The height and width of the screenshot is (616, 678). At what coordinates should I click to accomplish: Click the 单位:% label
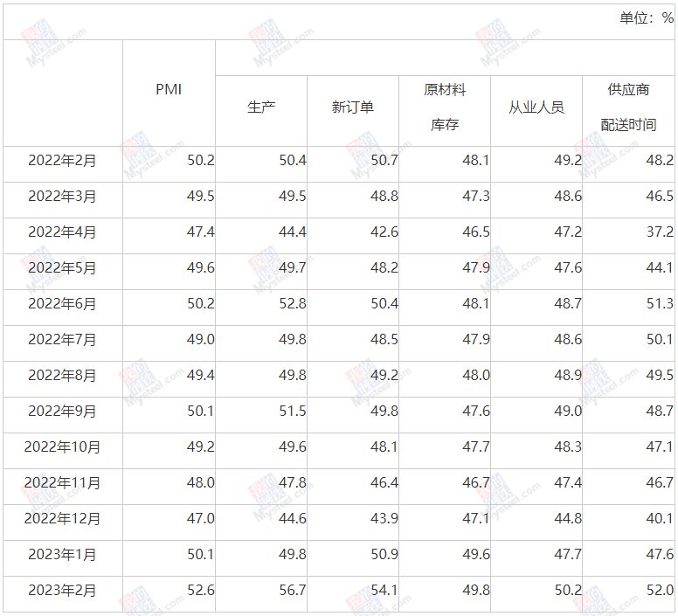[647, 18]
